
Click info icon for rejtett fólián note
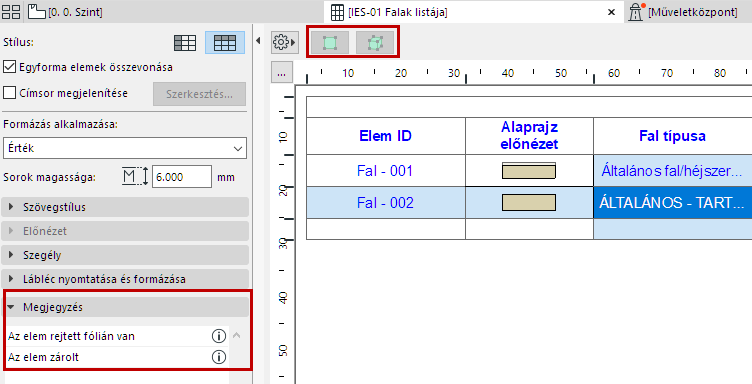click(219, 336)
